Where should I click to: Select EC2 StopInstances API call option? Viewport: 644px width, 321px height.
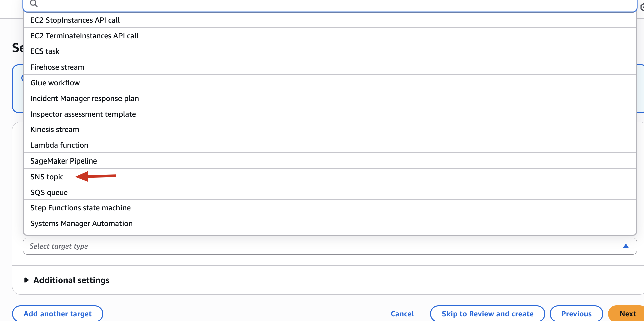tap(75, 20)
